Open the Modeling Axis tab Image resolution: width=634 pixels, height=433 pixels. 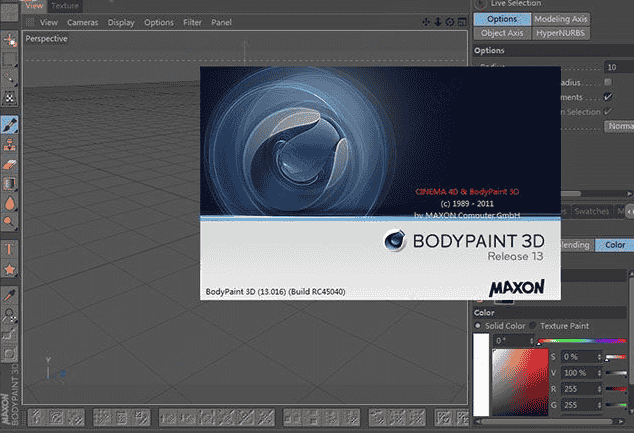561,19
